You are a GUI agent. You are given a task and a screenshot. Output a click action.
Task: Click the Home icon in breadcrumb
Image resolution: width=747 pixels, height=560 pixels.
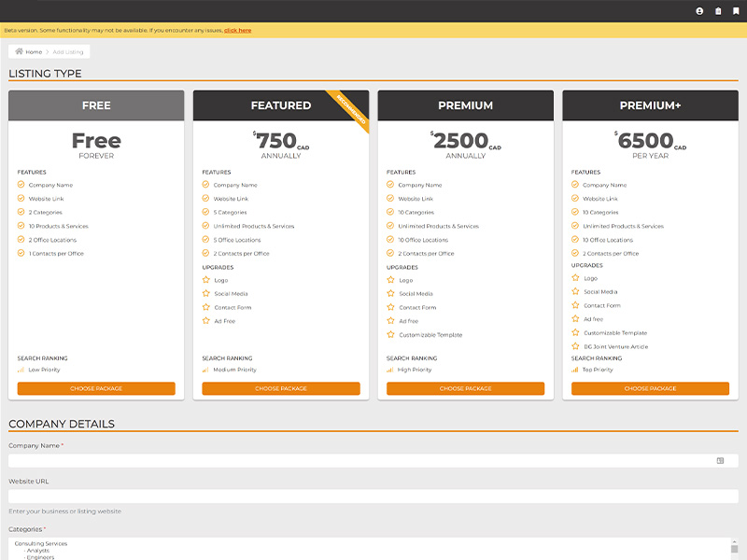tap(20, 51)
